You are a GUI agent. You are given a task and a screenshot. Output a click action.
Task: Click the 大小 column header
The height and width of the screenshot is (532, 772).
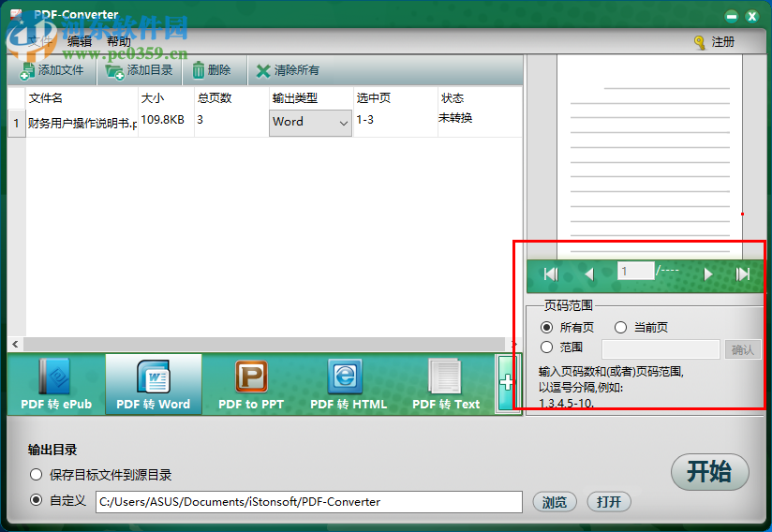click(x=166, y=98)
